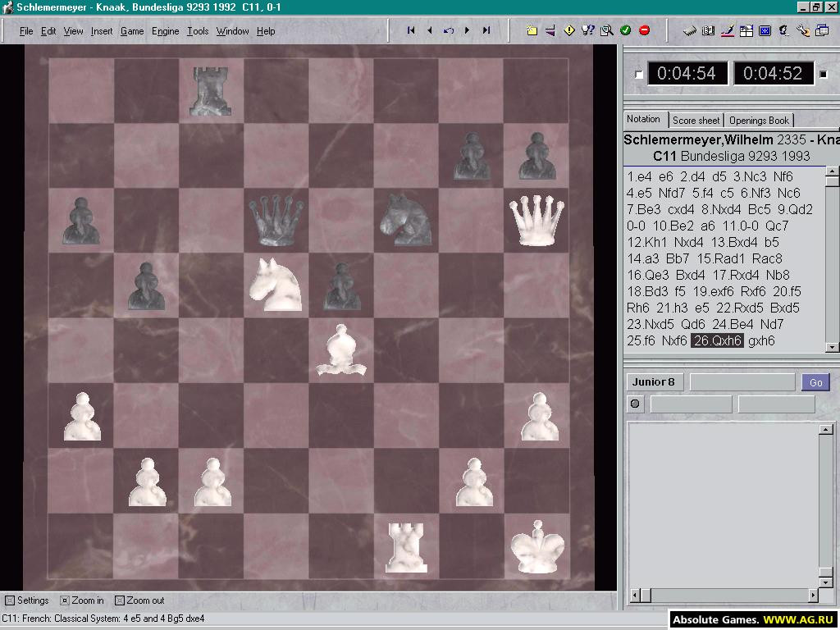Open the File menu

(26, 31)
